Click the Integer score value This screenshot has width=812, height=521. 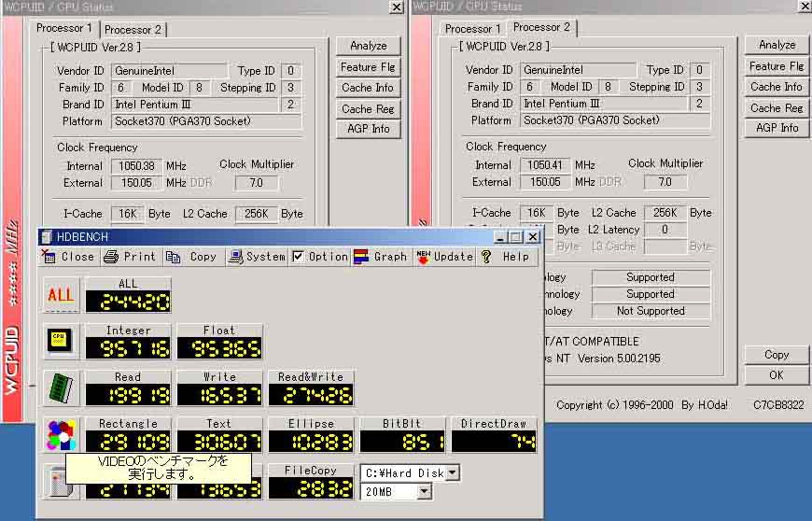point(129,348)
